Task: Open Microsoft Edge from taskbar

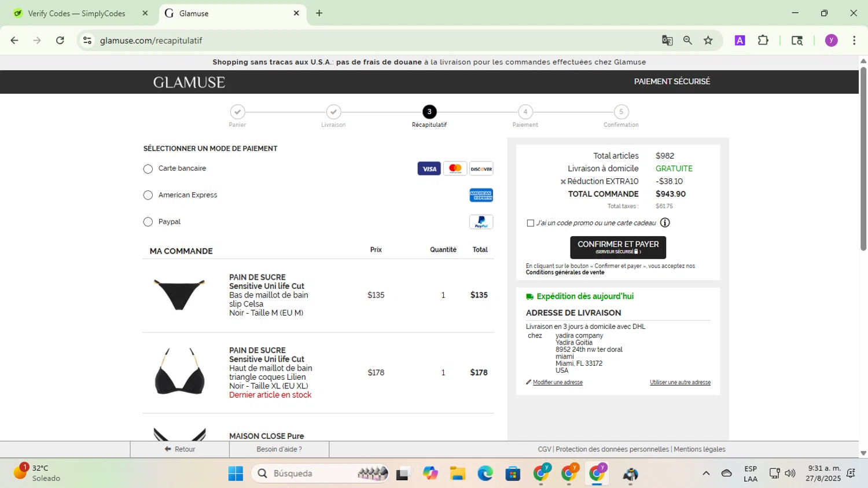Action: click(485, 474)
